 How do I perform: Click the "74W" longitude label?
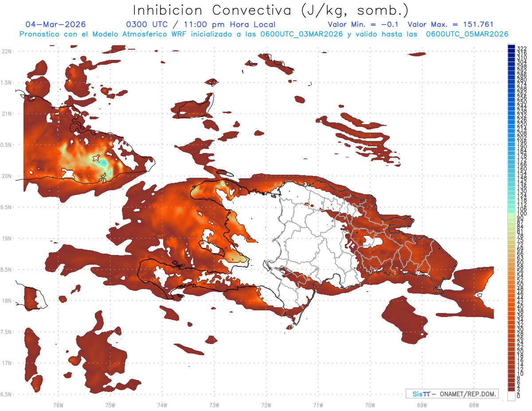162,405
